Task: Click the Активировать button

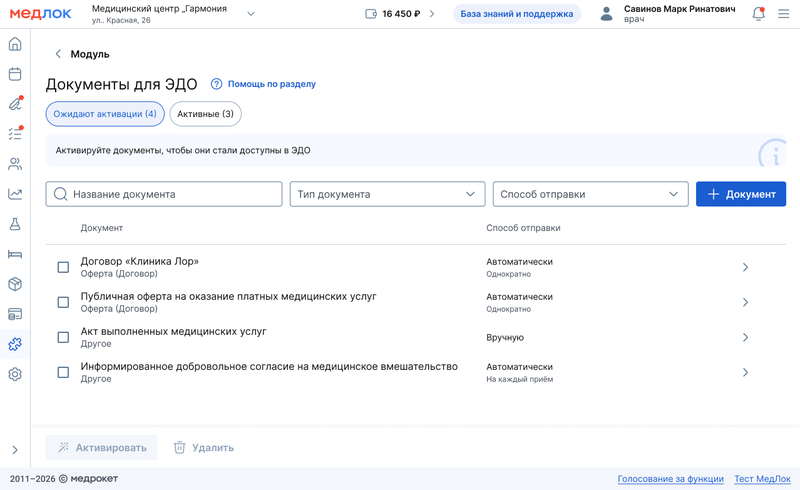Action: click(x=102, y=448)
